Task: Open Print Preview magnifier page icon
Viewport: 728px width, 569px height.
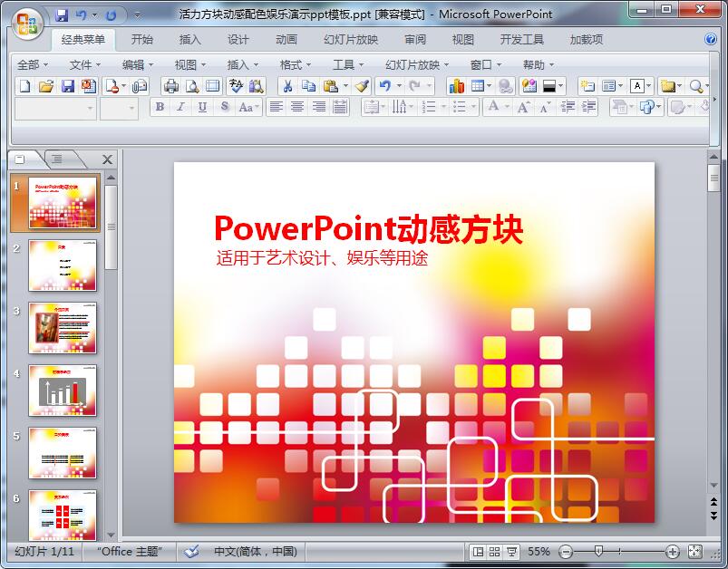Action: (x=192, y=86)
